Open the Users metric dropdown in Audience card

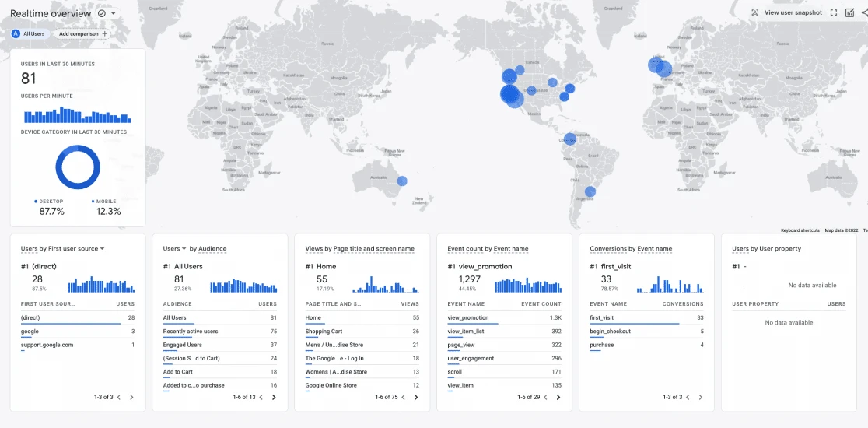tap(184, 249)
